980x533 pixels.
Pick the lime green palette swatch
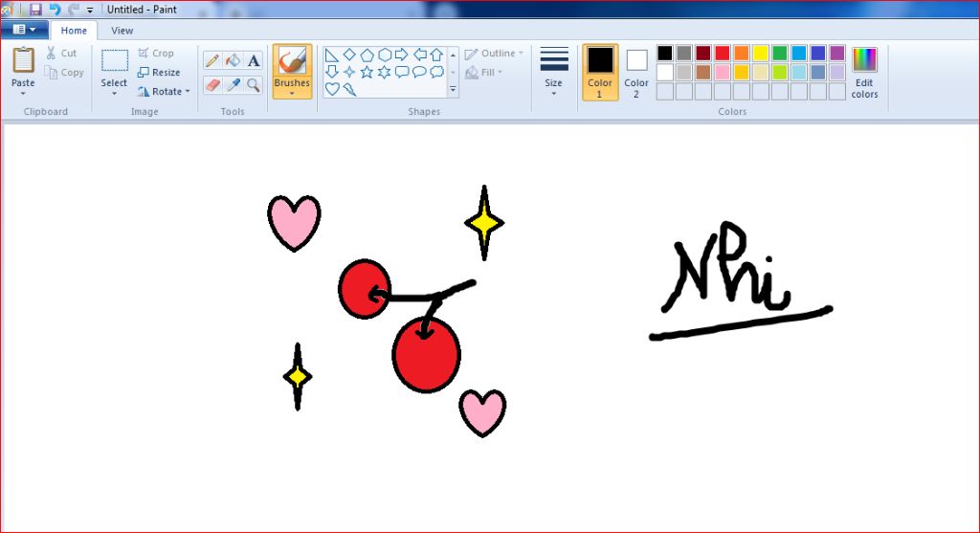(779, 73)
